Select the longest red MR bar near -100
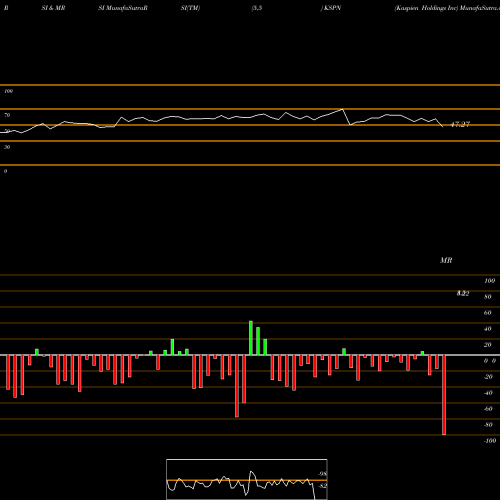Viewport: 500px width, 500px height. pos(444,395)
